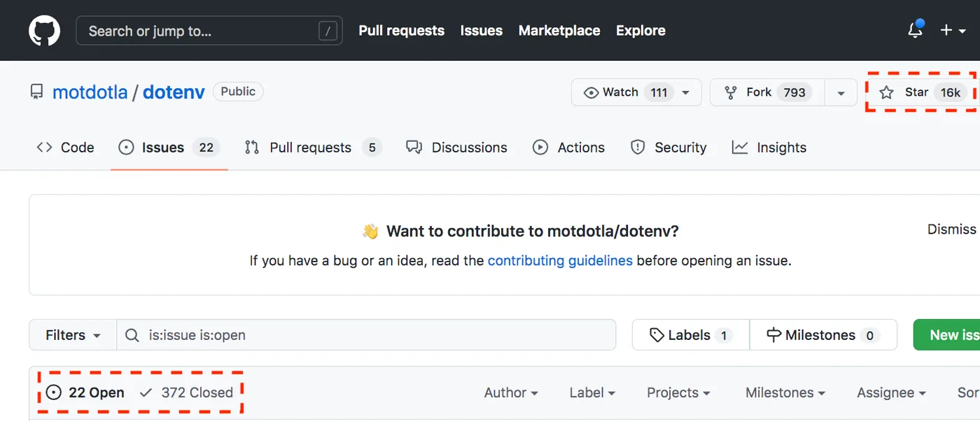Screen dimensions: 980x421
Task: Star the dotenv repository
Action: coord(922,92)
